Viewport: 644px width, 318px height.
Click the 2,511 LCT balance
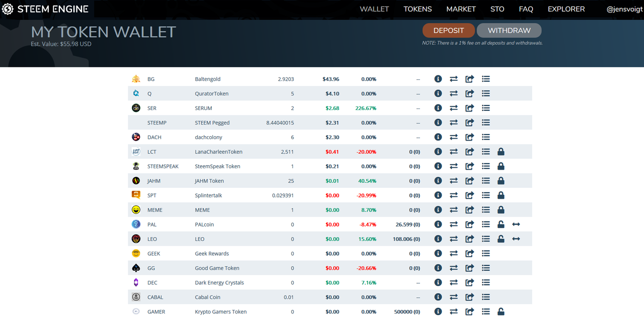[x=287, y=152]
